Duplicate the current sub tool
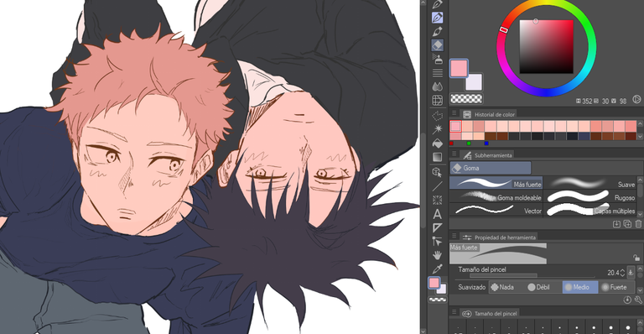Image resolution: width=644 pixels, height=334 pixels. coord(627,224)
